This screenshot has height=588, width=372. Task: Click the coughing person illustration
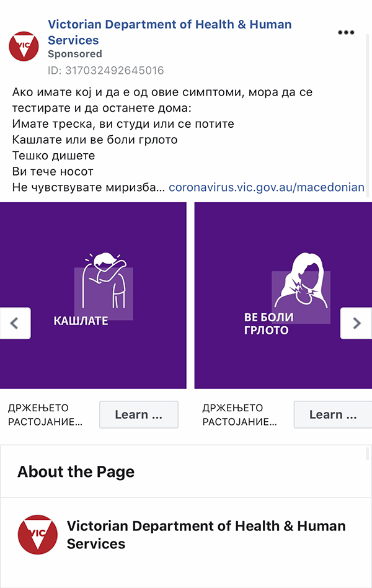point(105,280)
